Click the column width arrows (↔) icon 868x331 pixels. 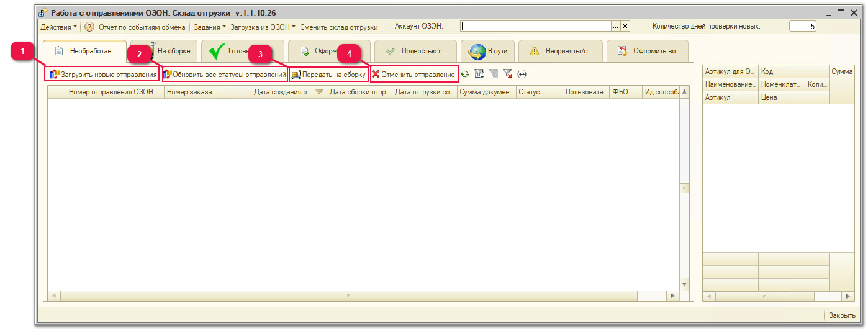[x=522, y=75]
